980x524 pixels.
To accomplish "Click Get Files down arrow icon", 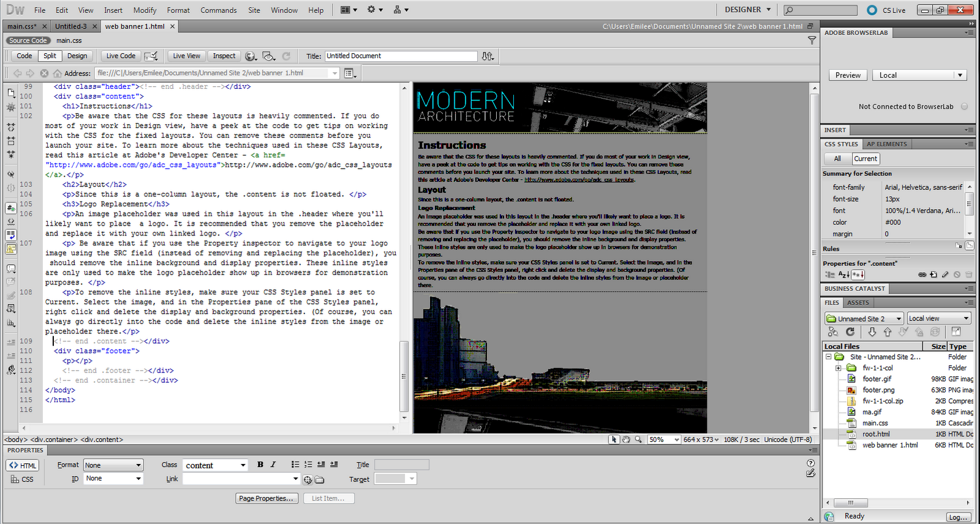I will [x=872, y=332].
